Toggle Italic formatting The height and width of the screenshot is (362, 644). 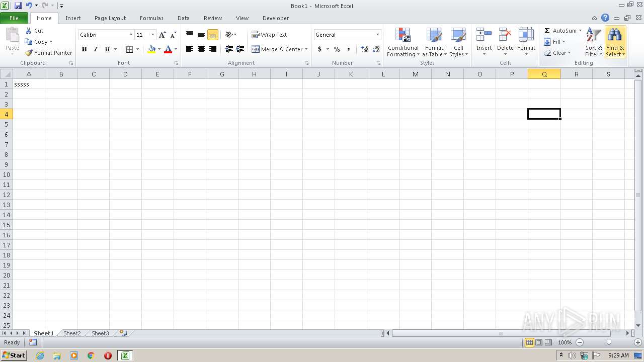(x=96, y=49)
